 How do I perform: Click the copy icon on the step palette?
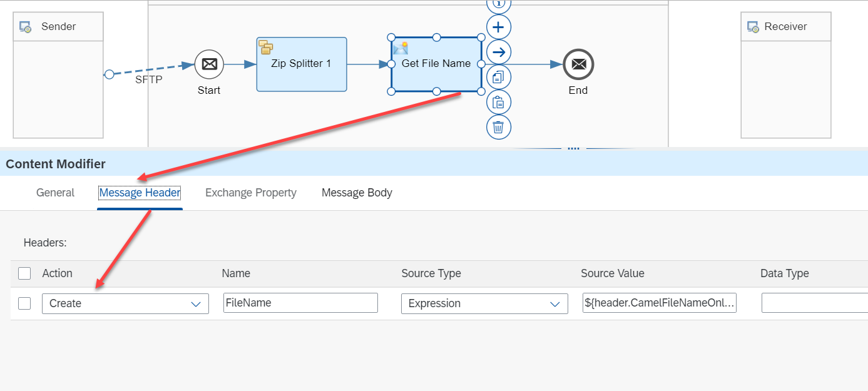tap(498, 76)
